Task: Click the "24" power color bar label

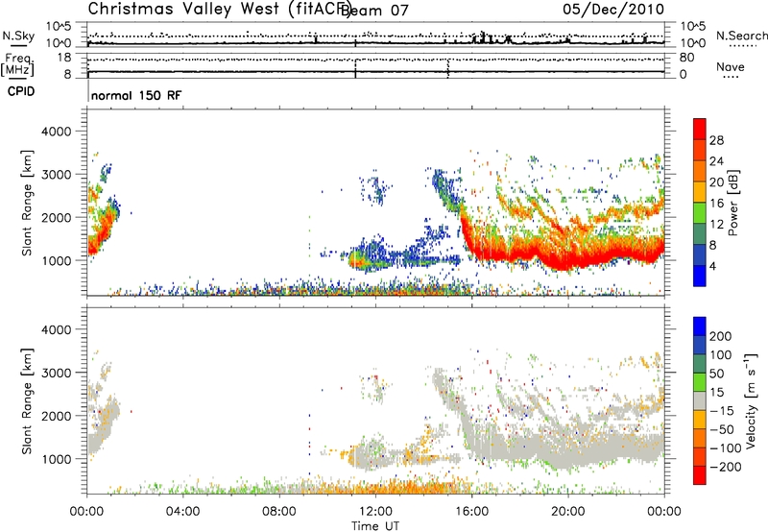Action: click(x=716, y=161)
